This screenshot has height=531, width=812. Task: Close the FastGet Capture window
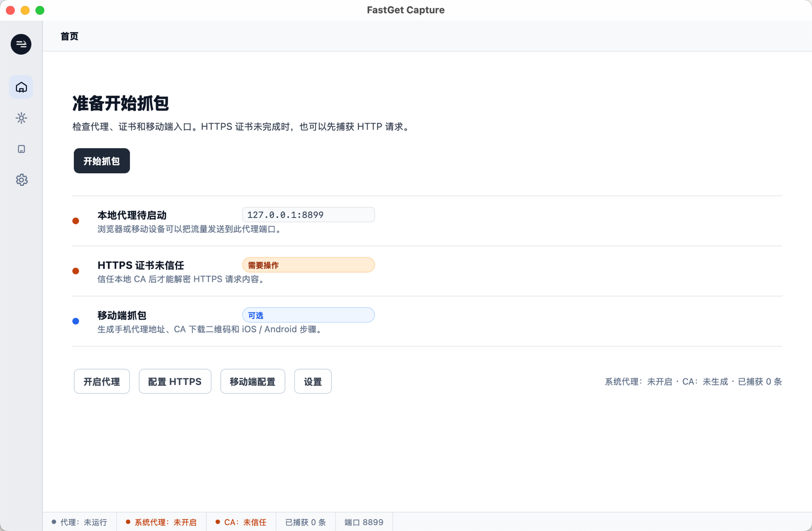tap(11, 10)
